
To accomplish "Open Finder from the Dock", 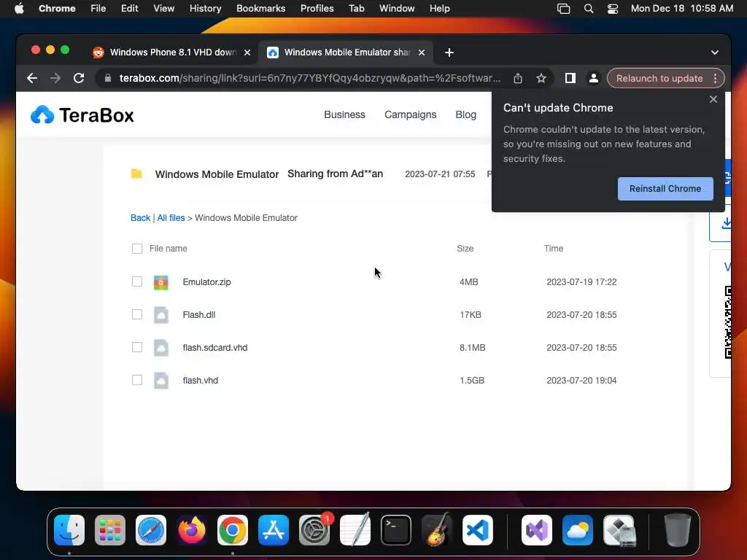I will pos(69,530).
